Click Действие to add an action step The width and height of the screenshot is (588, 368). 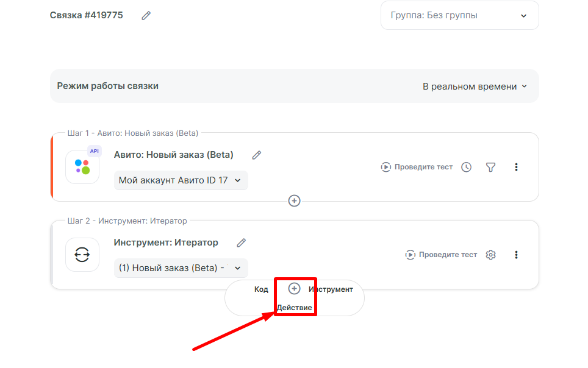(294, 308)
